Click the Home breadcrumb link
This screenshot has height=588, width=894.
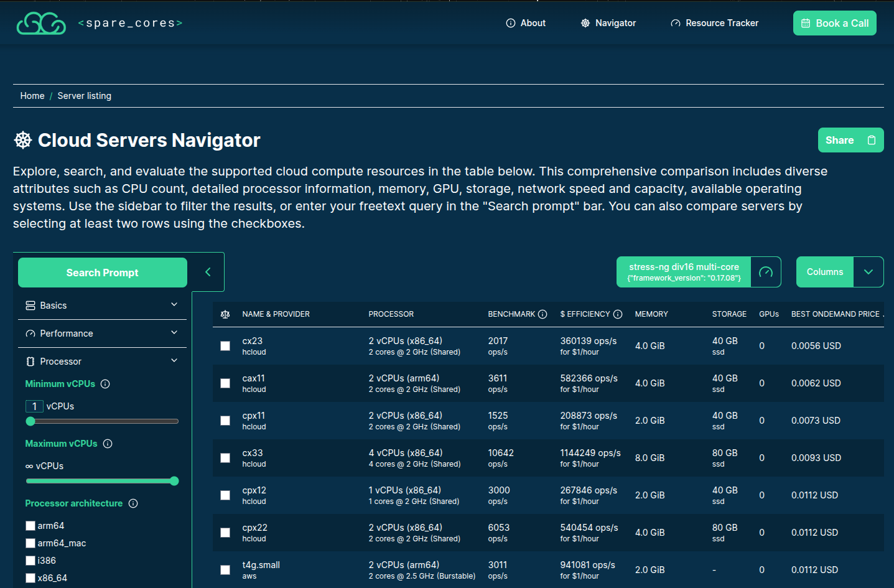[x=32, y=95]
